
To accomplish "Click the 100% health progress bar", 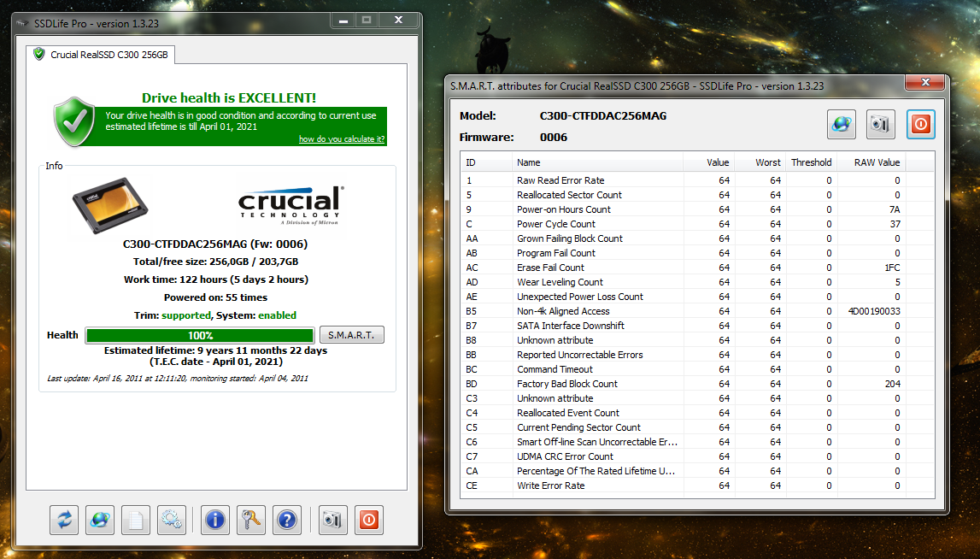I will point(200,335).
